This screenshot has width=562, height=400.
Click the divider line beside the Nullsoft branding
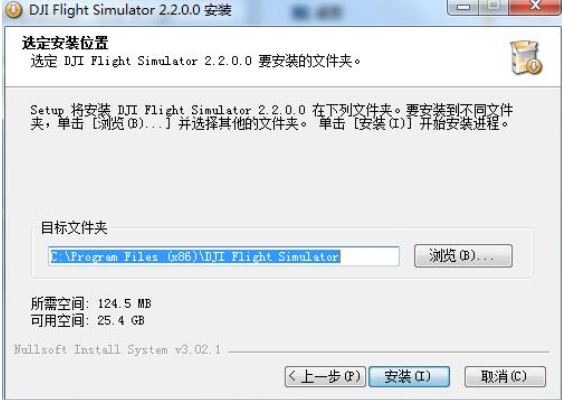click(389, 352)
